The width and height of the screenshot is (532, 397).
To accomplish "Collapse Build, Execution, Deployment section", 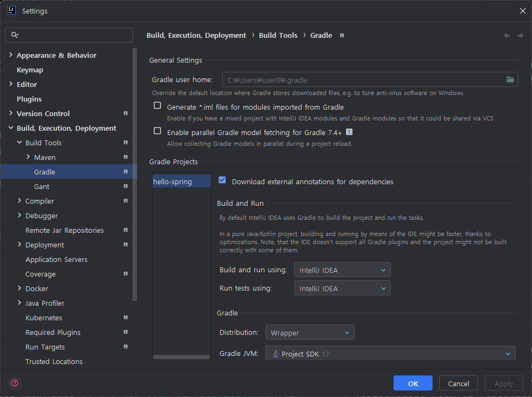I will pos(11,128).
